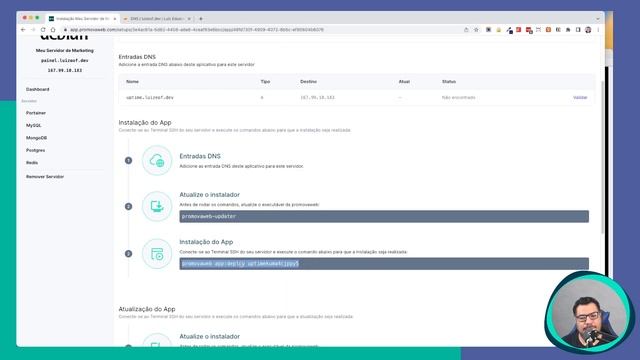Screen dimensions: 640x360
Task: Click the Status column header
Action: tap(449, 82)
